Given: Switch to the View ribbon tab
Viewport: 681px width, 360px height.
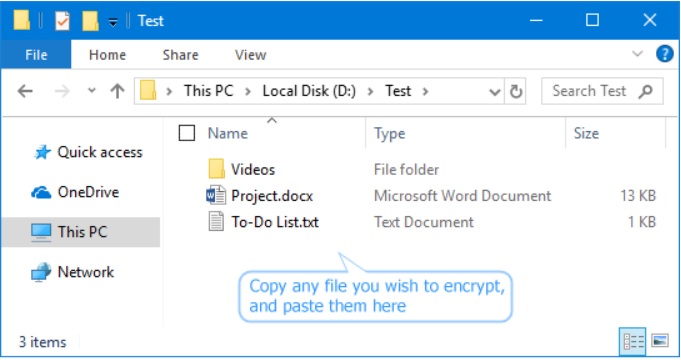Looking at the screenshot, I should pyautogui.click(x=251, y=55).
